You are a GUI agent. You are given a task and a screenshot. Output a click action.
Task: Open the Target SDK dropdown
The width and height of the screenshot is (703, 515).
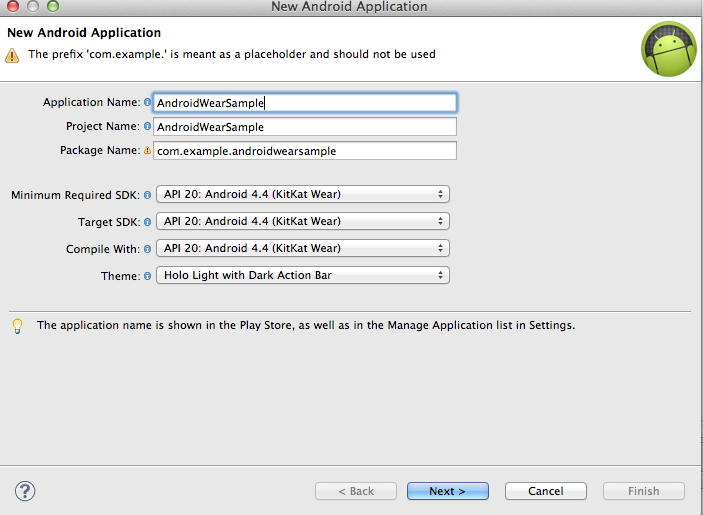pyautogui.click(x=303, y=221)
